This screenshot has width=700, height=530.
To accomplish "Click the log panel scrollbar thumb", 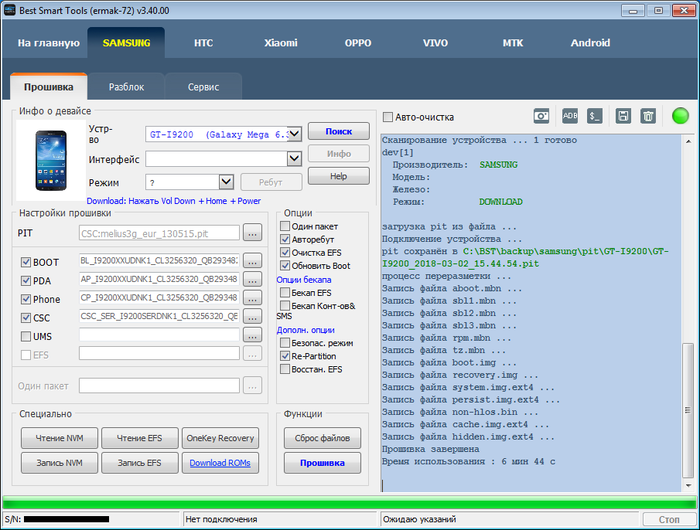I will [688, 410].
